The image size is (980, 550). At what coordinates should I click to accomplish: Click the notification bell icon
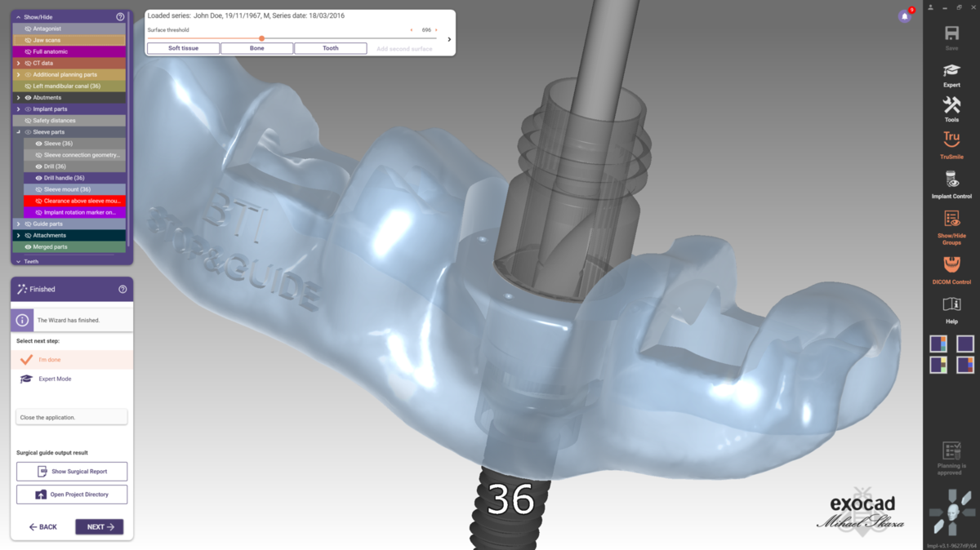(x=904, y=16)
